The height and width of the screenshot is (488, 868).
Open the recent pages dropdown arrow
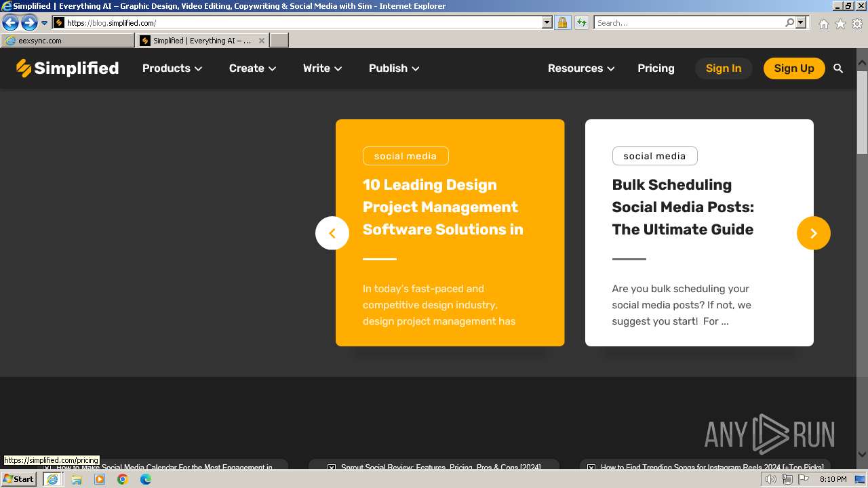(x=45, y=23)
